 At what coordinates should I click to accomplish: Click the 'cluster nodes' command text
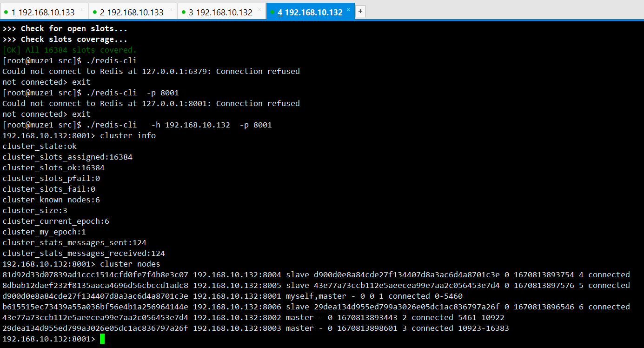click(130, 264)
